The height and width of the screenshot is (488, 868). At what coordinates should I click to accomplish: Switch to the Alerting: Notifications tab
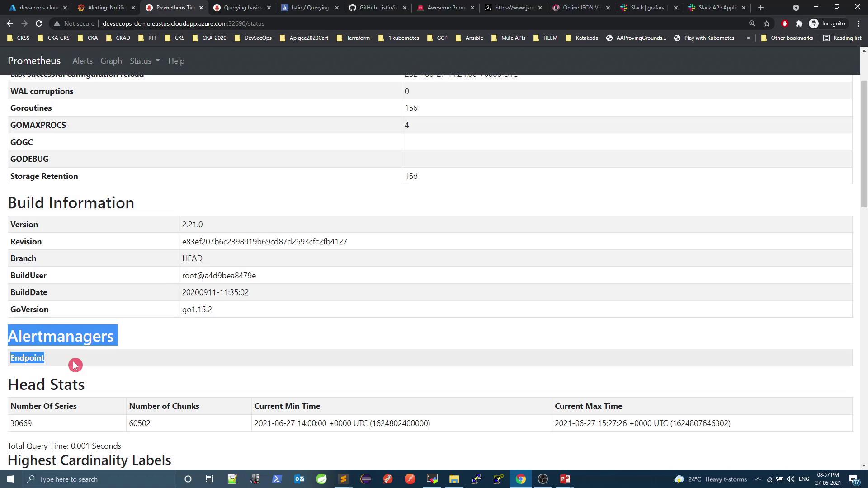point(107,8)
